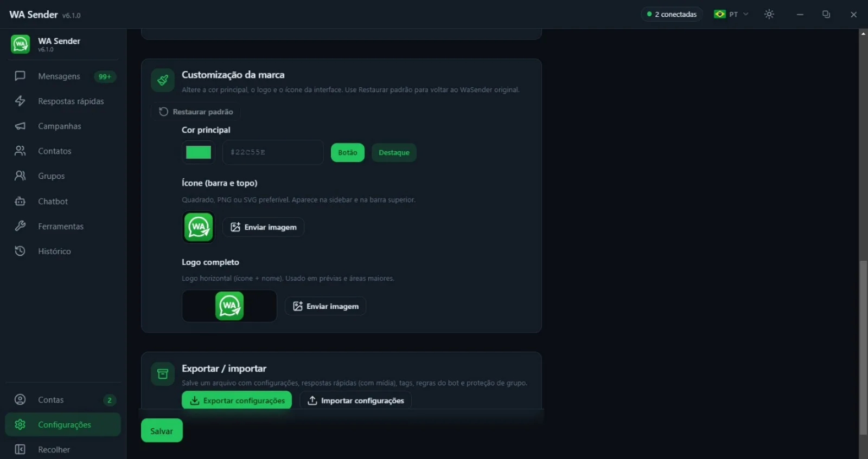The height and width of the screenshot is (459, 868).
Task: Toggle the light theme sun icon
Action: point(769,14)
